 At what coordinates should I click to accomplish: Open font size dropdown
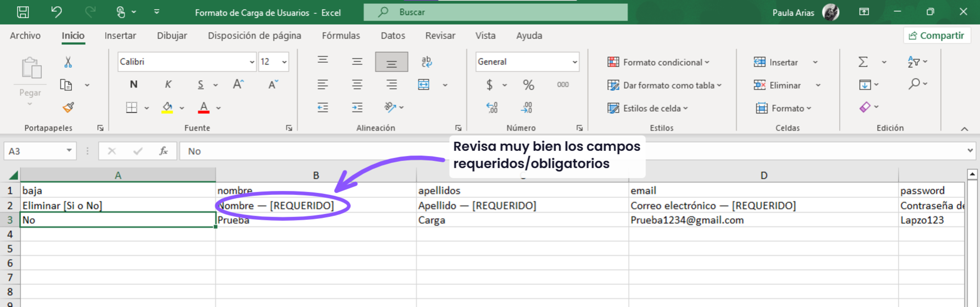(284, 62)
